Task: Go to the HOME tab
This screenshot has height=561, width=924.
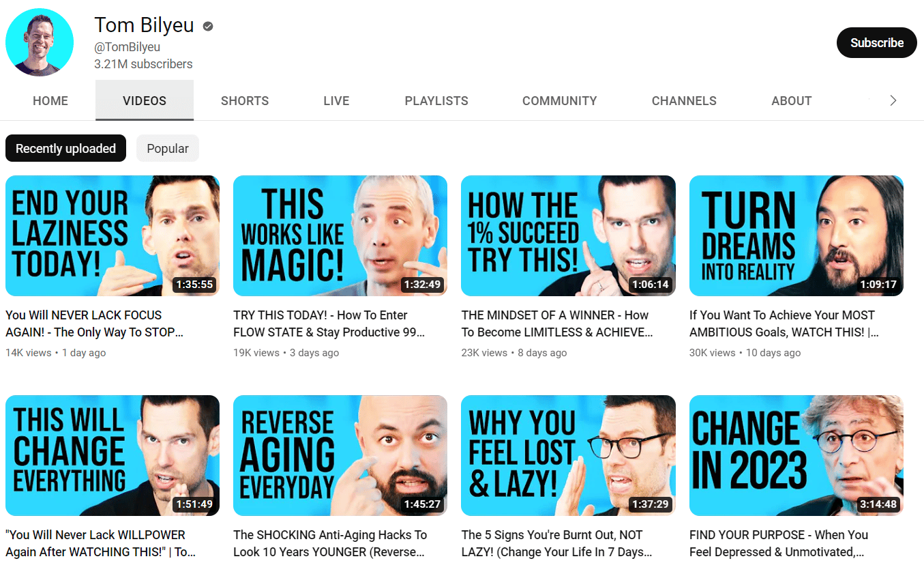Action: [x=50, y=101]
